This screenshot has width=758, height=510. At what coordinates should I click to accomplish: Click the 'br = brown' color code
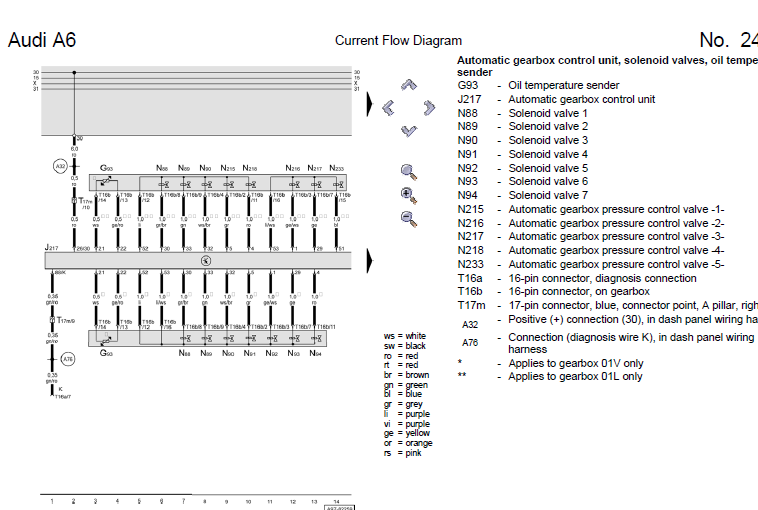coord(407,375)
